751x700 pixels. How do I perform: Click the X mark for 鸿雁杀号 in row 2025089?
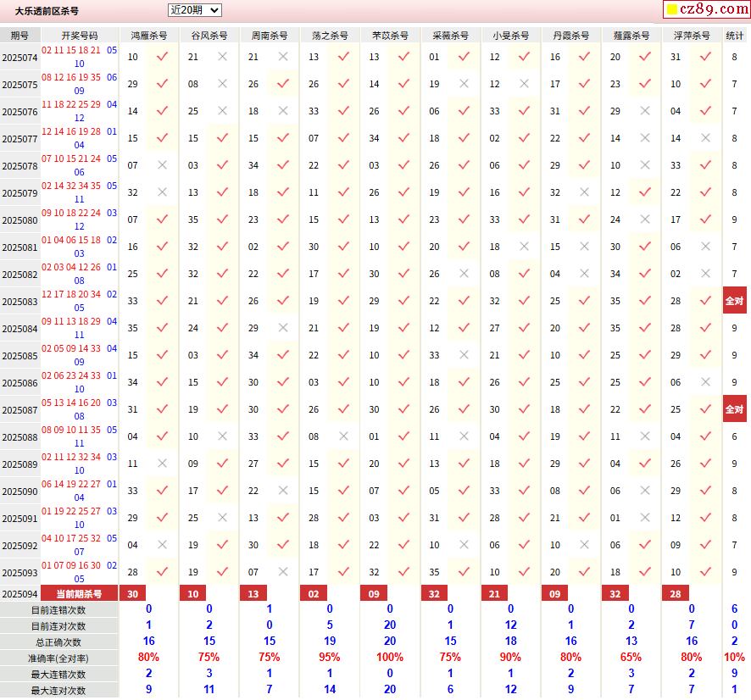pos(163,464)
